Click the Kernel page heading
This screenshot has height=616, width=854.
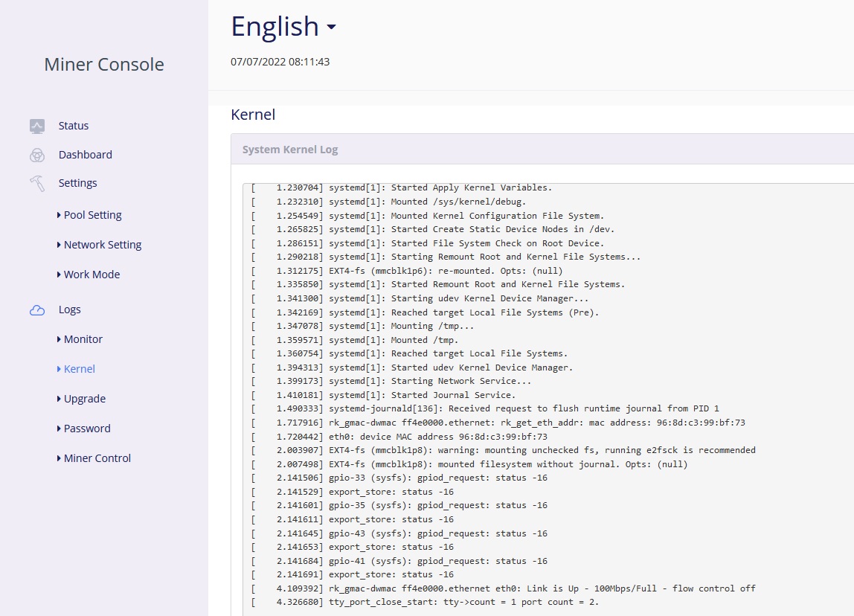pyautogui.click(x=253, y=115)
